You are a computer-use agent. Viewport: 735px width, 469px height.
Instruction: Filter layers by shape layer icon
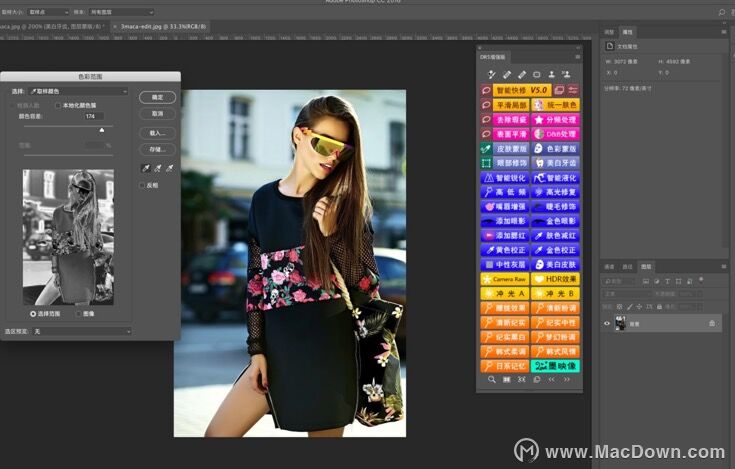[x=678, y=281]
